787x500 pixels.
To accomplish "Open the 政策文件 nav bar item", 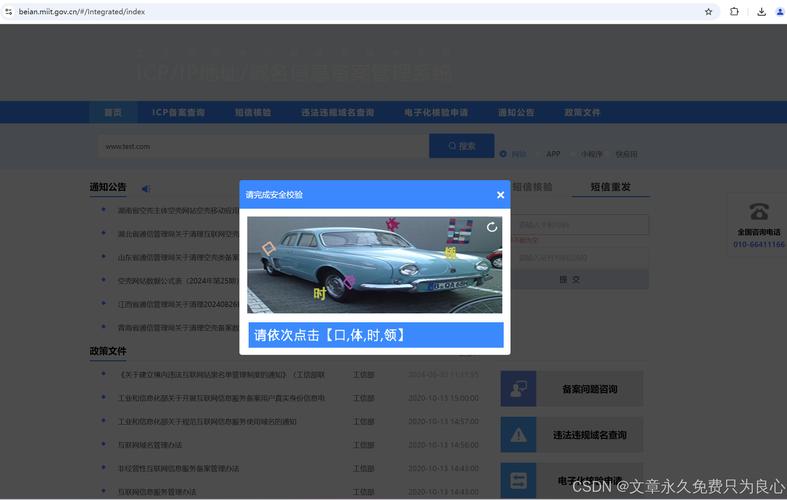I will pos(582,112).
